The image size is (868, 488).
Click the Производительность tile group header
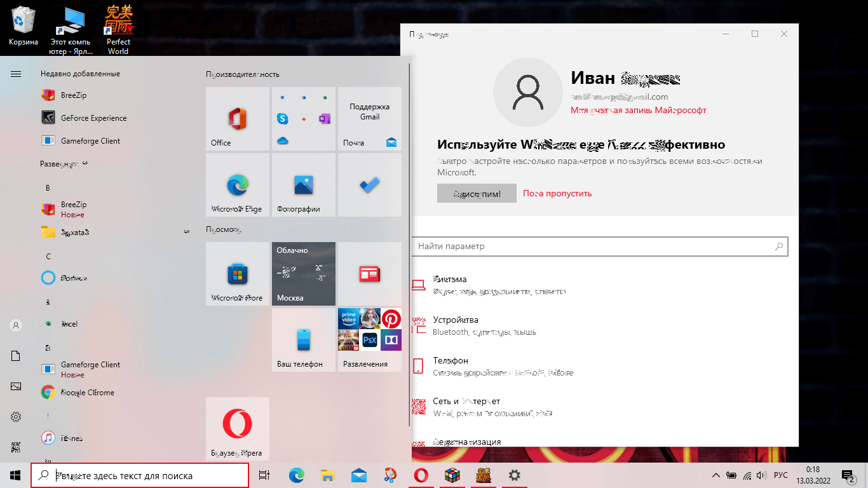coord(243,74)
